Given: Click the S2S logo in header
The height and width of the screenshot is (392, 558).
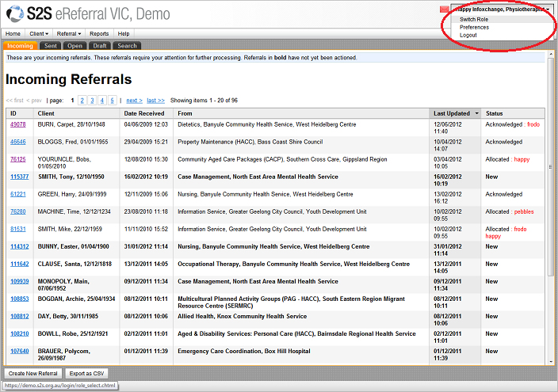Looking at the screenshot, I should click(30, 13).
